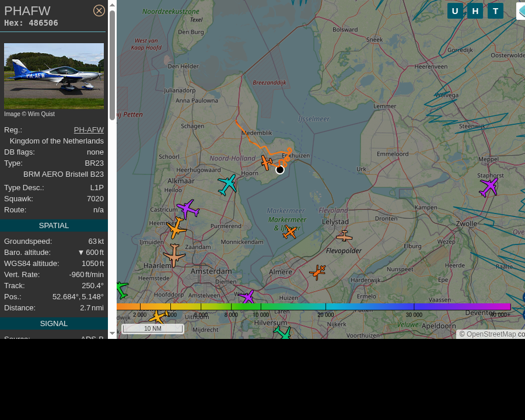525x420 pixels.
Task: Click the 10 NM map scale indicator
Action: (x=153, y=328)
